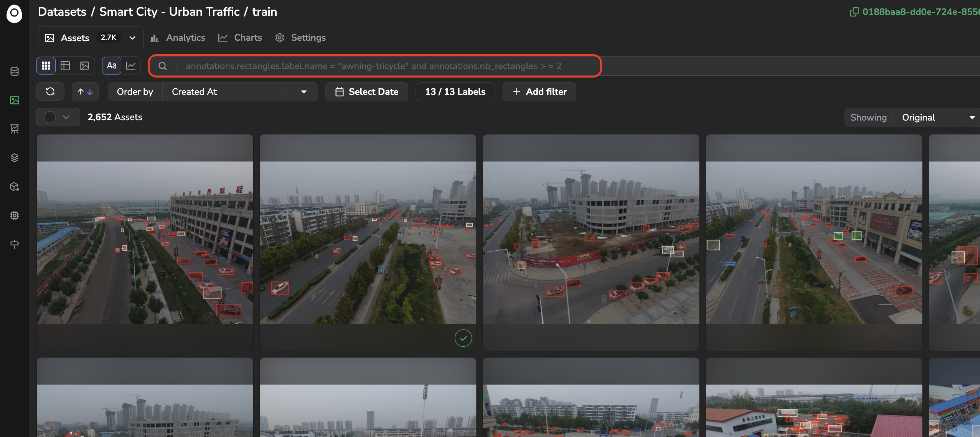Screen dimensions: 980x437
Task: Switch to the Analytics tab
Action: pyautogui.click(x=178, y=38)
